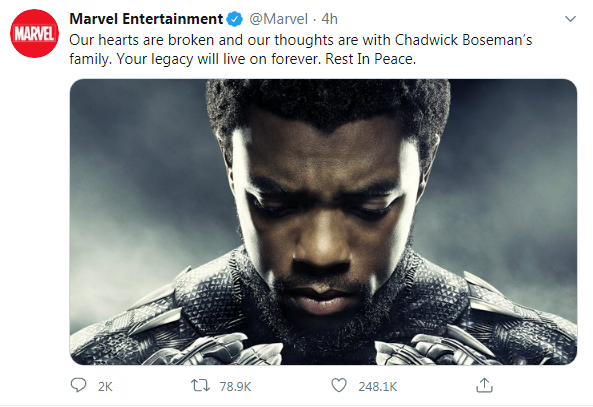Viewport: 593px width, 407px height.
Task: Click the word "family." in the tweet
Action: click(x=91, y=59)
